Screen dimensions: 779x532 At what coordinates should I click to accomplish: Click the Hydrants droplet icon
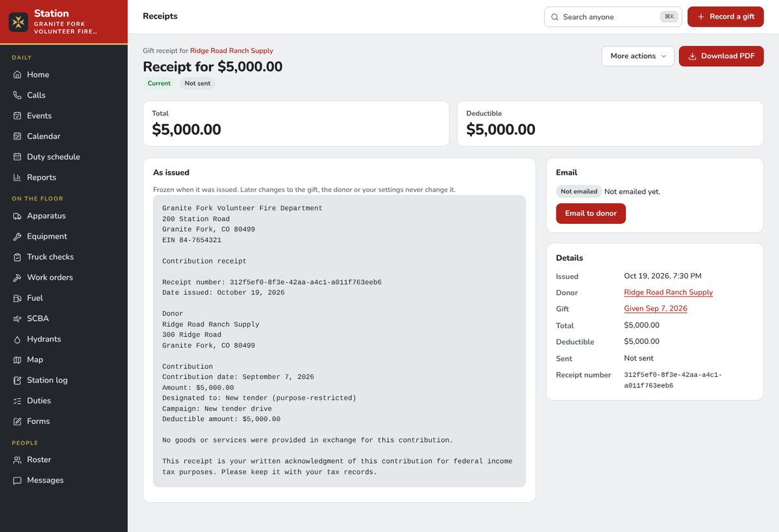coord(18,339)
